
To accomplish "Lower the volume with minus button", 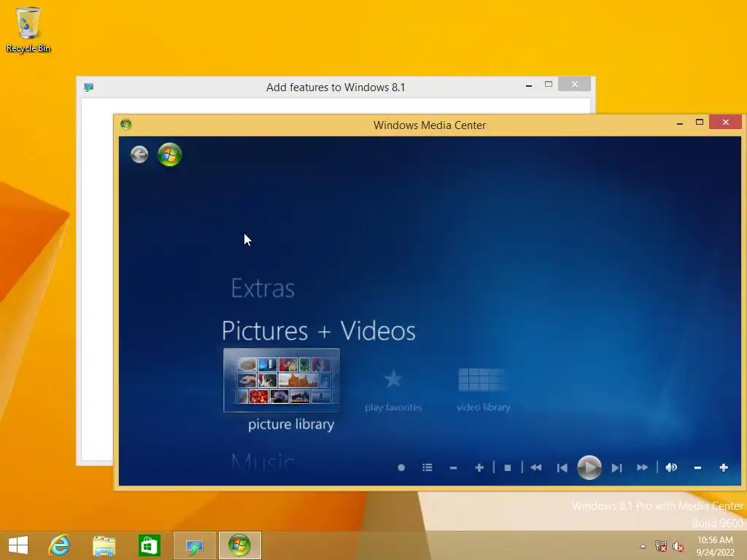I will coord(697,468).
